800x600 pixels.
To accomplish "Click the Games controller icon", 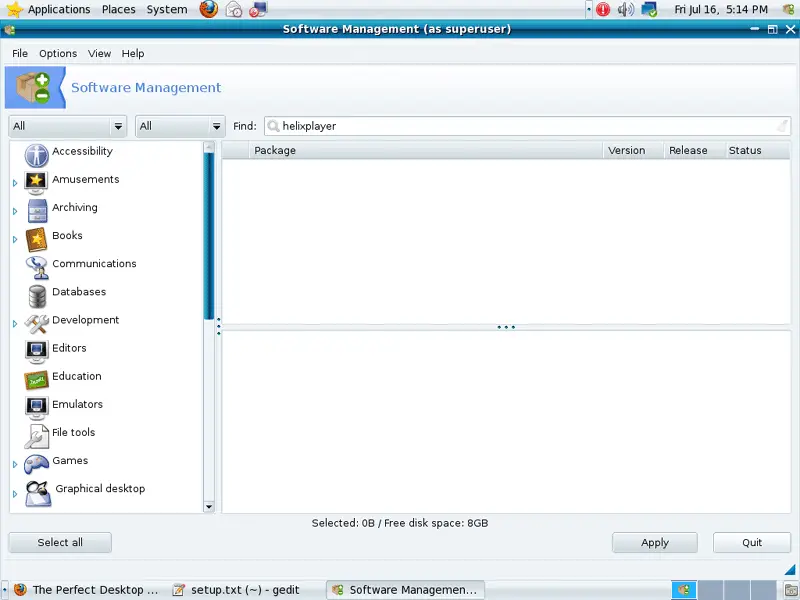I will 36,464.
